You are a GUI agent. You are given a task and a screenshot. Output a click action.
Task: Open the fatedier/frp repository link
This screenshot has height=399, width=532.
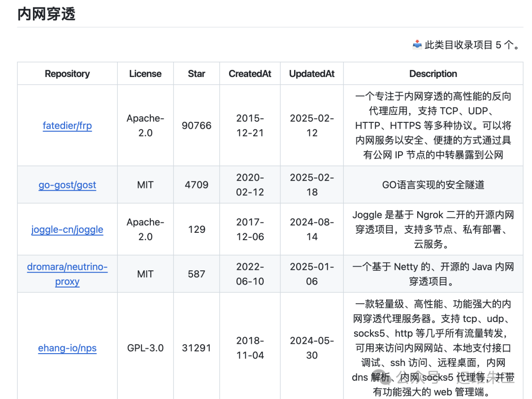(67, 126)
